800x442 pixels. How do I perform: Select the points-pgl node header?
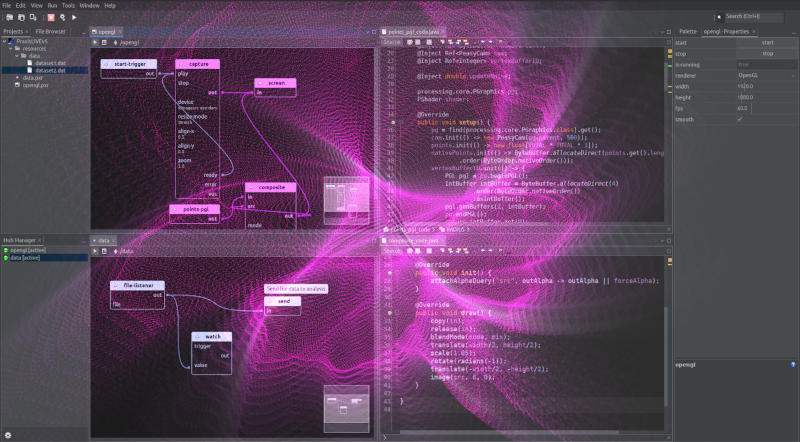click(x=194, y=209)
